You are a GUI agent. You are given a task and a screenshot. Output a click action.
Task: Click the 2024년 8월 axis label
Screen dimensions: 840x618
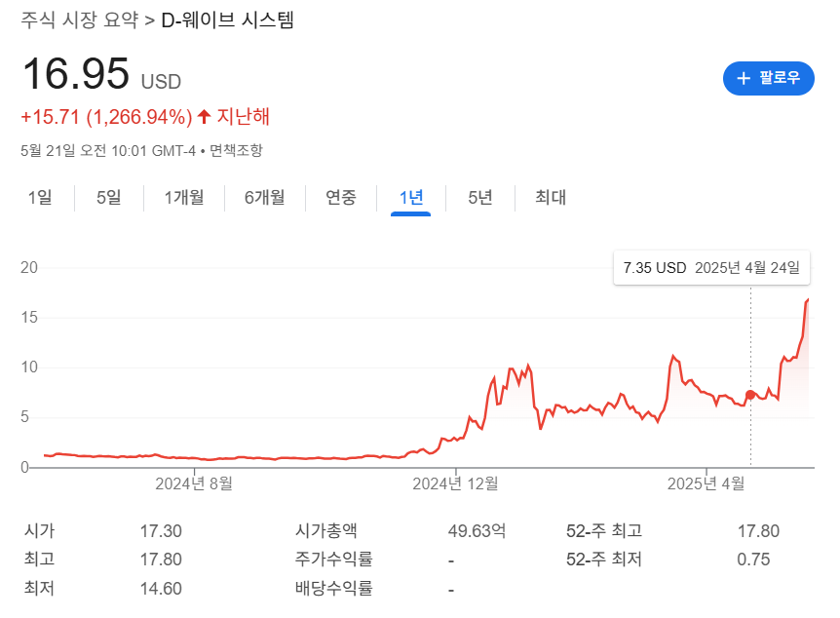[194, 484]
